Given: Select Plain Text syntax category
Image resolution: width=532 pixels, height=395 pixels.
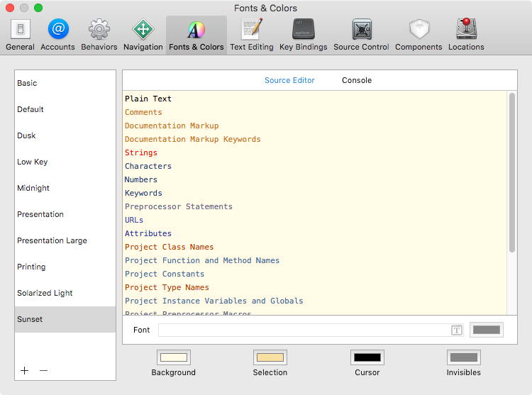Looking at the screenshot, I should (314, 99).
